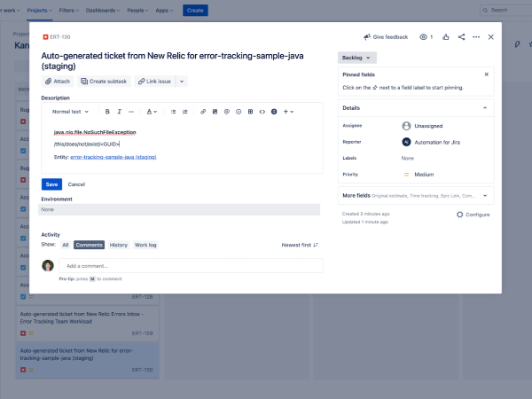Screen dimensions: 532x399
Task: Click the Search field in navbar
Action: [505, 10]
